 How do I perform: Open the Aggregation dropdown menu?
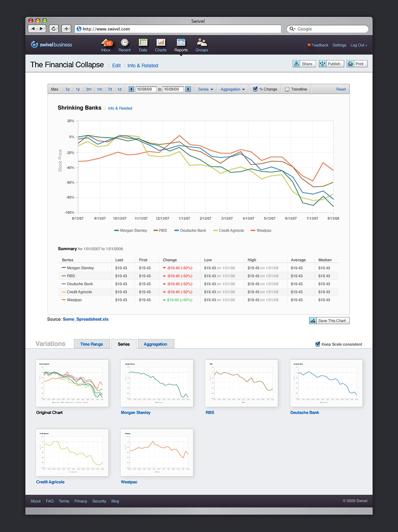pos(233,89)
